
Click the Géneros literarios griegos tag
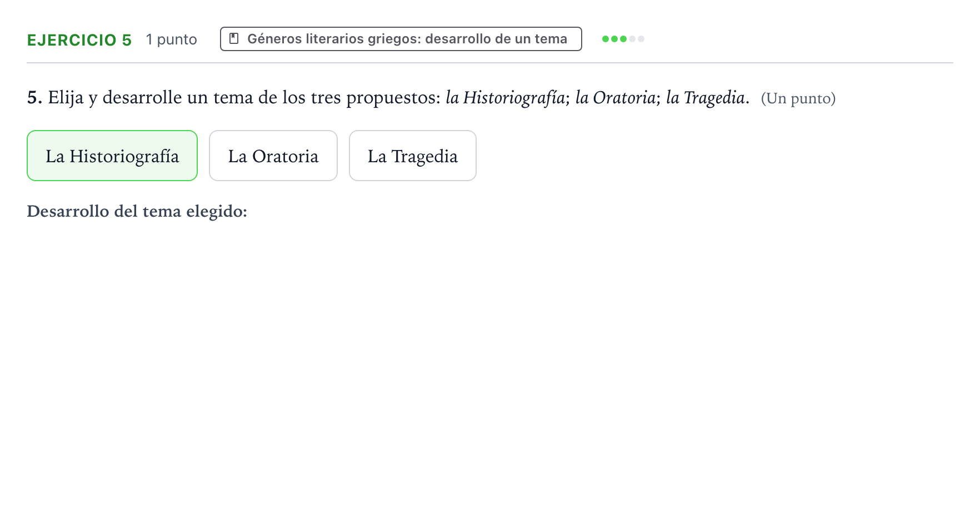pyautogui.click(x=401, y=39)
